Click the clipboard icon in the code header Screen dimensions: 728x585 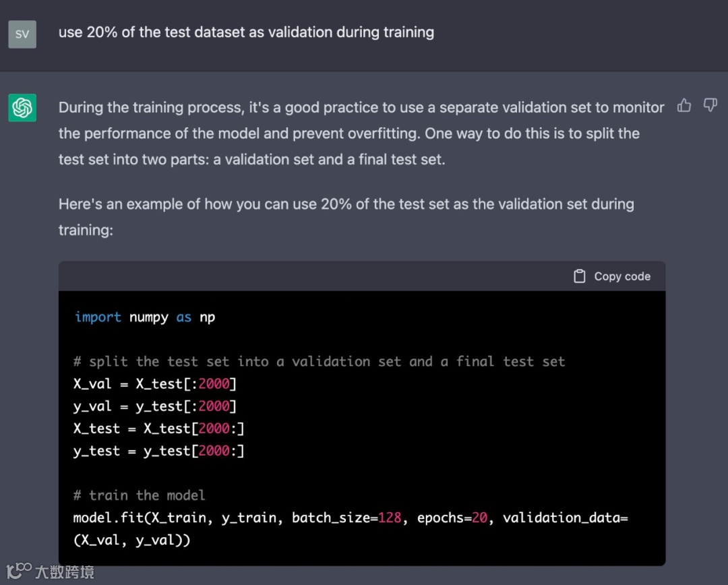pyautogui.click(x=579, y=276)
